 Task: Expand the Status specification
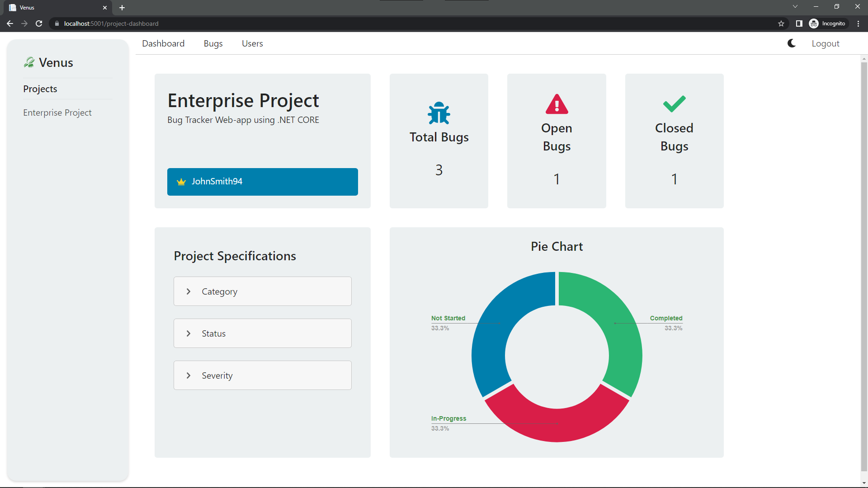pyautogui.click(x=263, y=333)
